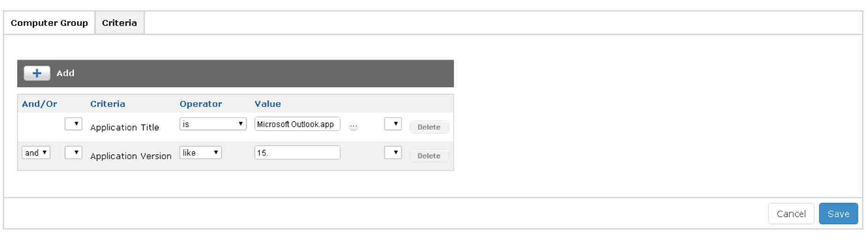This screenshot has width=868, height=243.
Task: Click the Operator column header
Action: coord(201,104)
